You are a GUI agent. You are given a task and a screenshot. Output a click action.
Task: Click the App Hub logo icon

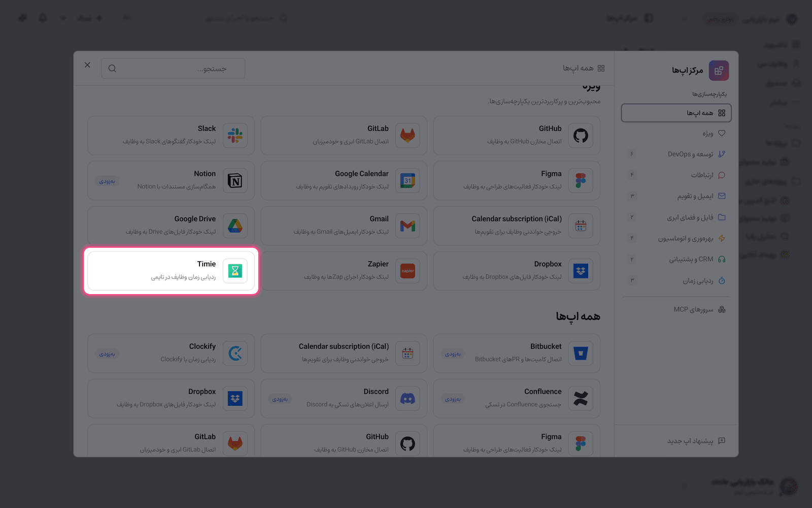719,71
